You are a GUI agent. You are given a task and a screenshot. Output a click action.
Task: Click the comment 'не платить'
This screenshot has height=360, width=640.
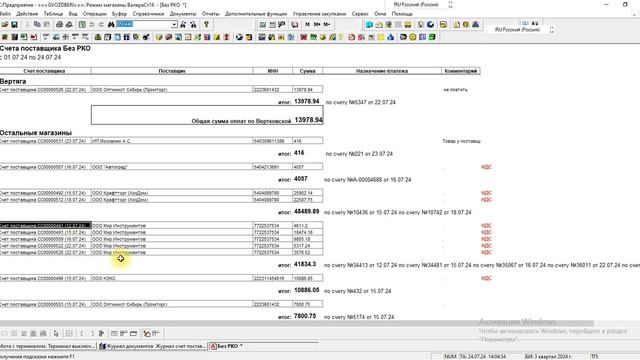(x=456, y=89)
